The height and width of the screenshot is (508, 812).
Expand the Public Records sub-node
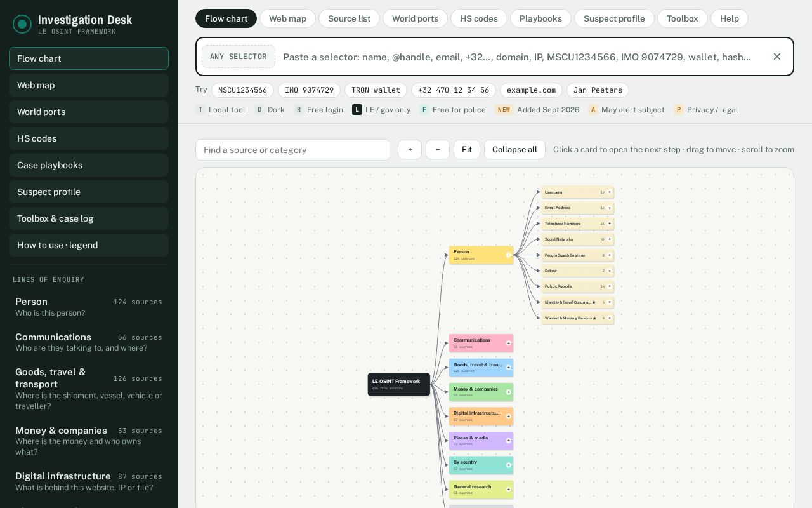610,286
